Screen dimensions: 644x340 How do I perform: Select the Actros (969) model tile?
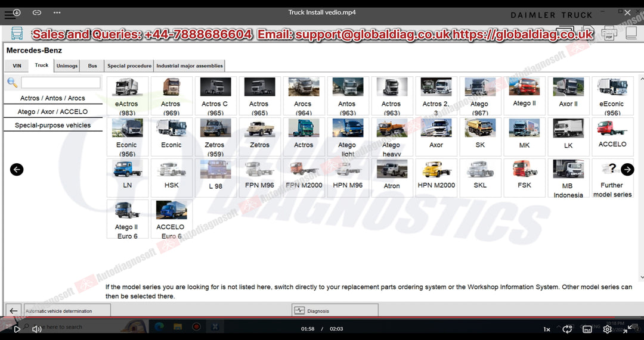coord(171,95)
